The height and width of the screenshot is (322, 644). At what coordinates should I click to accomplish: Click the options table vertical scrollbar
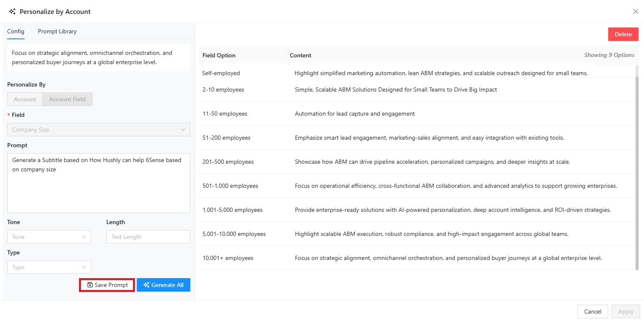pyautogui.click(x=637, y=169)
